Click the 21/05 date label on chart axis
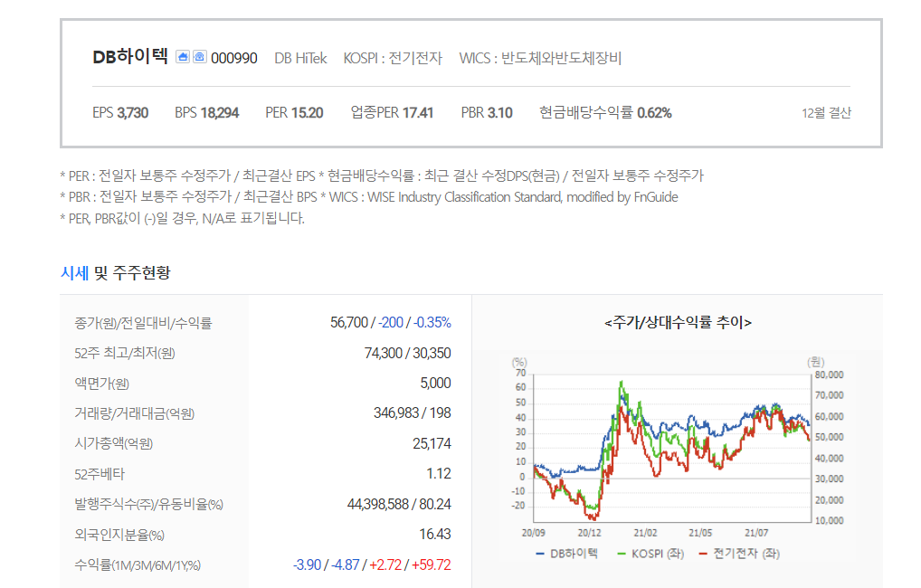921x588 pixels. (700, 533)
